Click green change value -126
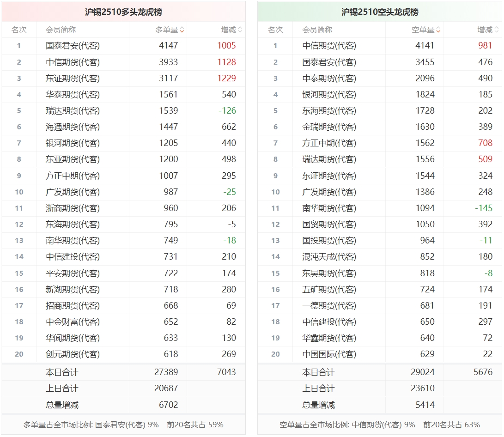 (227, 110)
